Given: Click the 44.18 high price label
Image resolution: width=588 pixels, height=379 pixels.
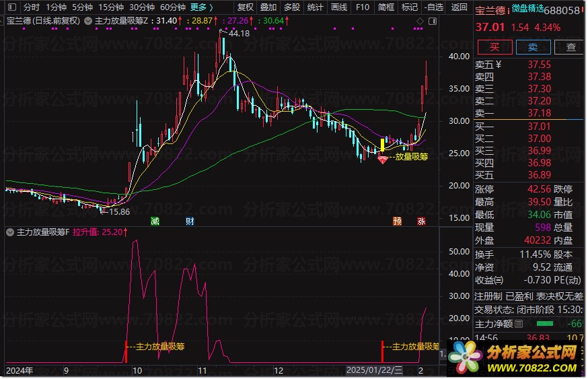Looking at the screenshot, I should 239,34.
